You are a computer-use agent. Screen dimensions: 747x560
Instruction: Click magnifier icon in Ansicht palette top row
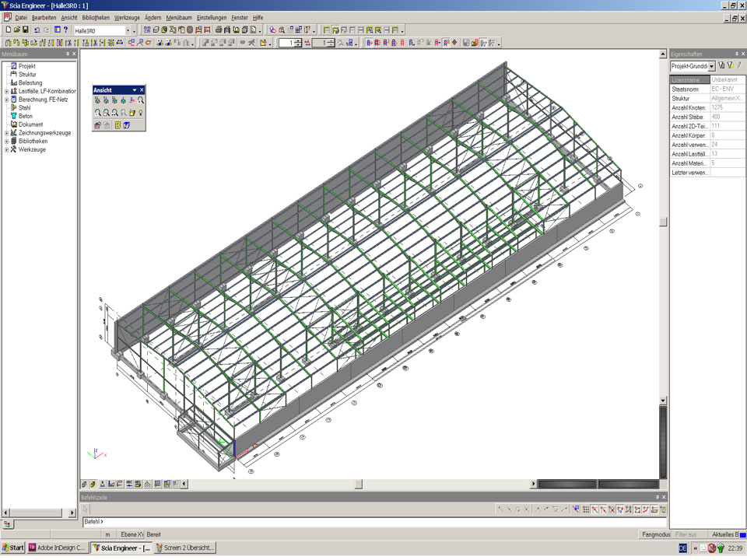tap(141, 100)
